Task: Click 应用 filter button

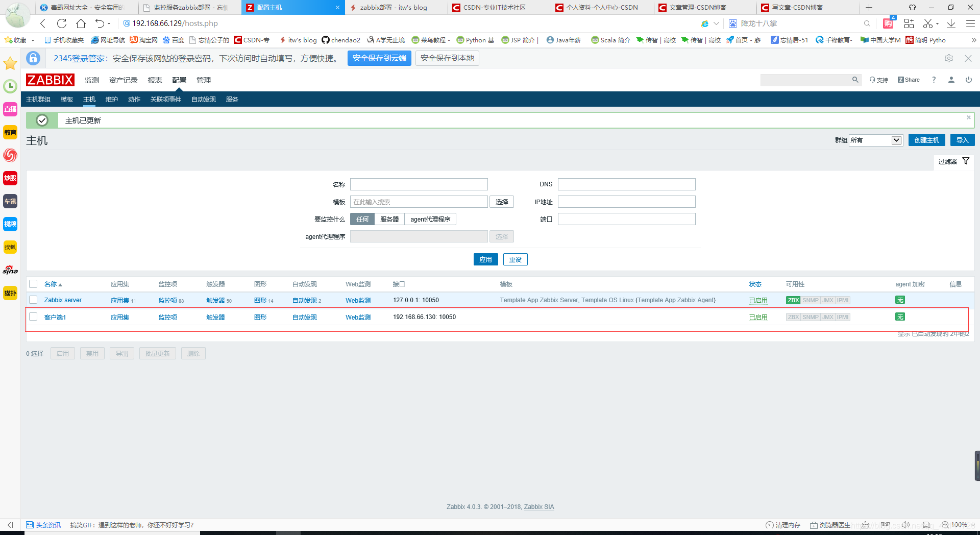Action: (485, 259)
